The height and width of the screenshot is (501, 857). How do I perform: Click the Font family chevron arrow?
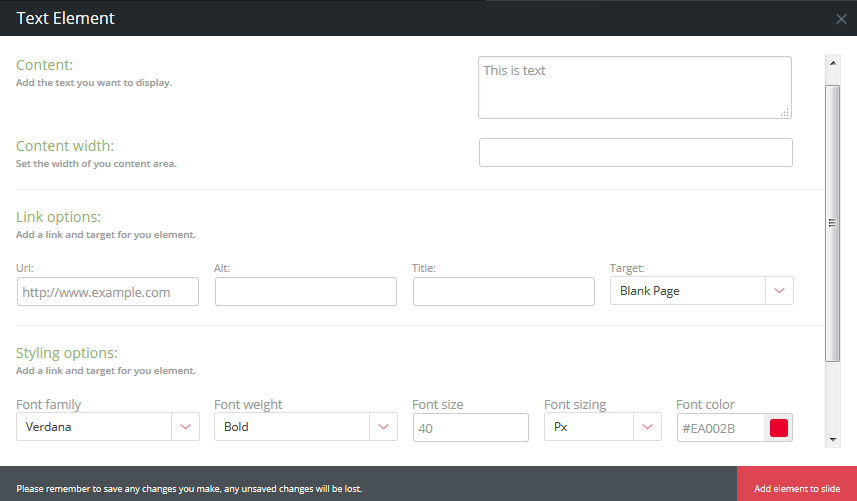click(185, 427)
